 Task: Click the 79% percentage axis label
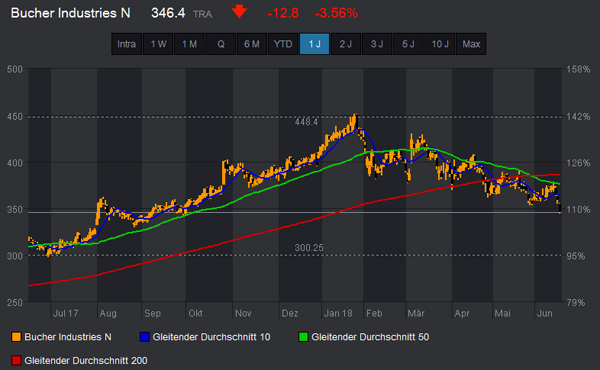[x=576, y=303]
